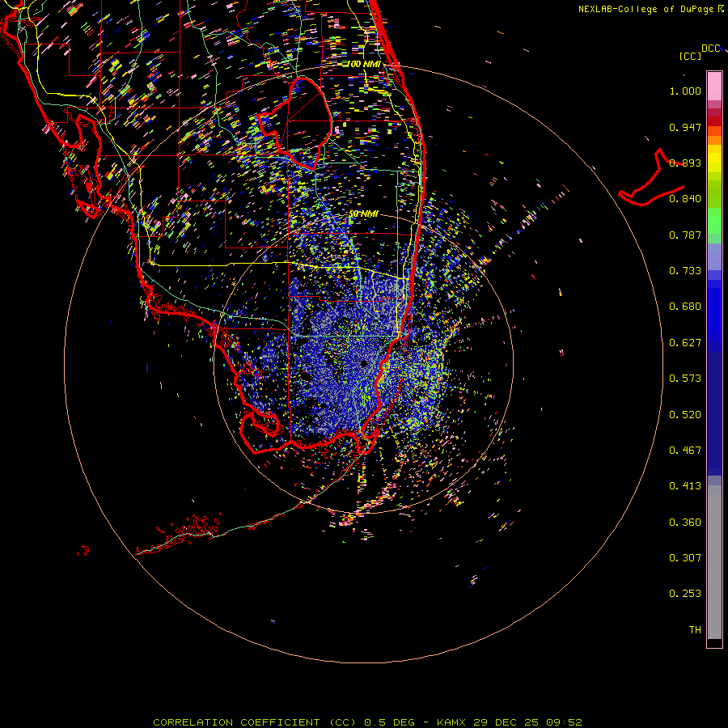
Task: Click the 0.947 scale value
Action: coord(685,127)
